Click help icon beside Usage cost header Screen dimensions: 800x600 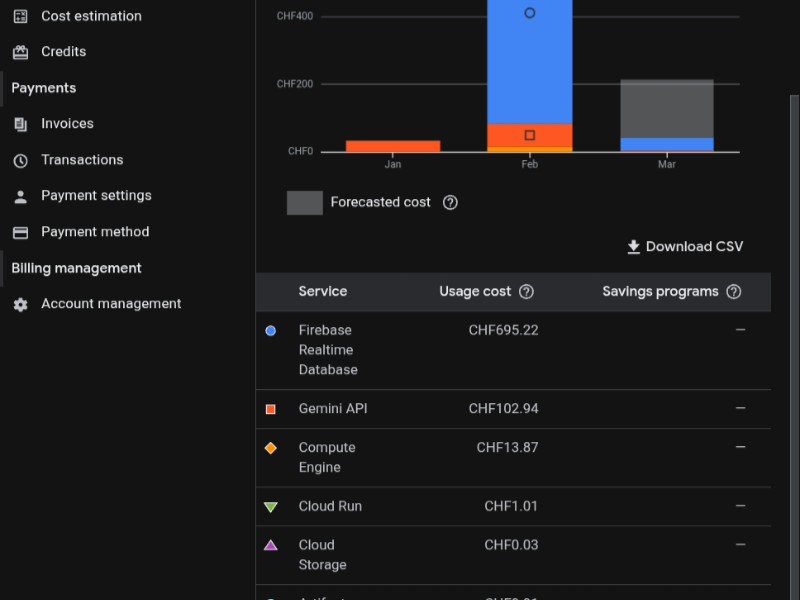pos(526,292)
